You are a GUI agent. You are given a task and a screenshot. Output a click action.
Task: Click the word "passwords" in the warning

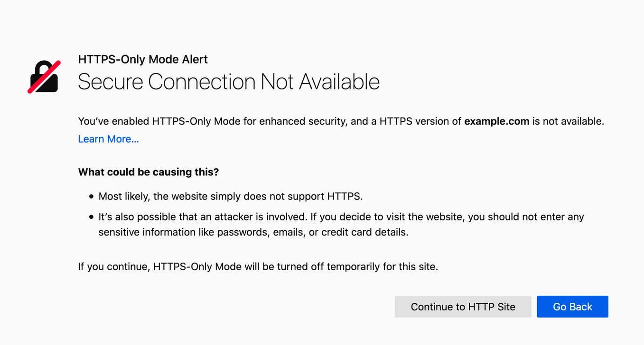242,232
